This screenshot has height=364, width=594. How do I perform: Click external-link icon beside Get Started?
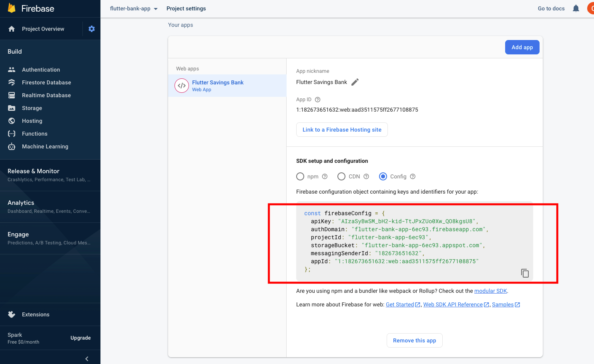click(417, 305)
